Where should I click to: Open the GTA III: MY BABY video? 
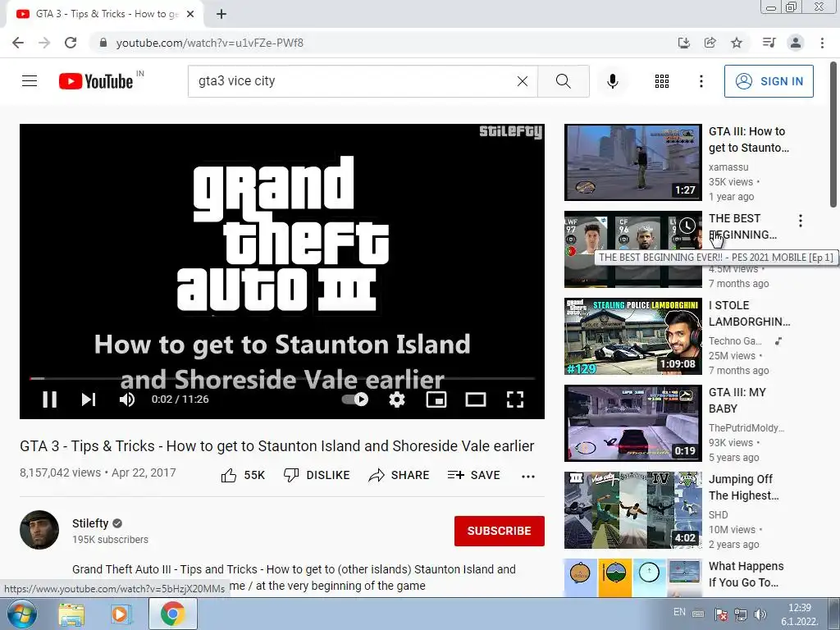tap(632, 423)
